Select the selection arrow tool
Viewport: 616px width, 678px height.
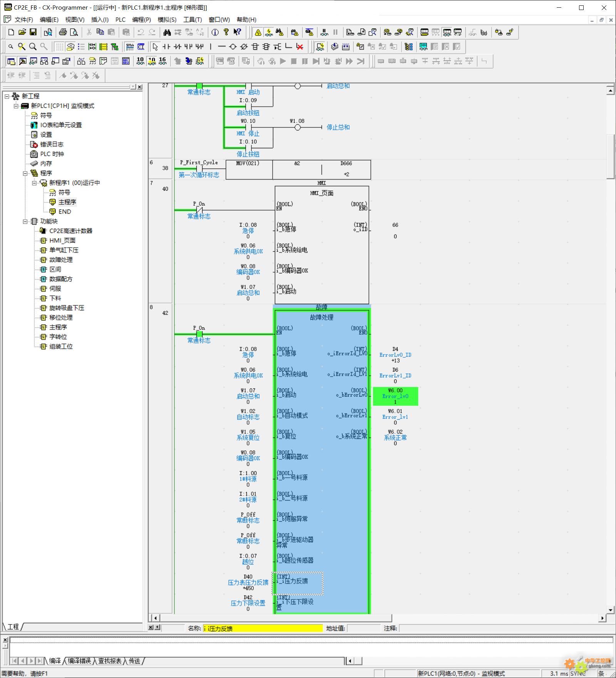coord(155,47)
